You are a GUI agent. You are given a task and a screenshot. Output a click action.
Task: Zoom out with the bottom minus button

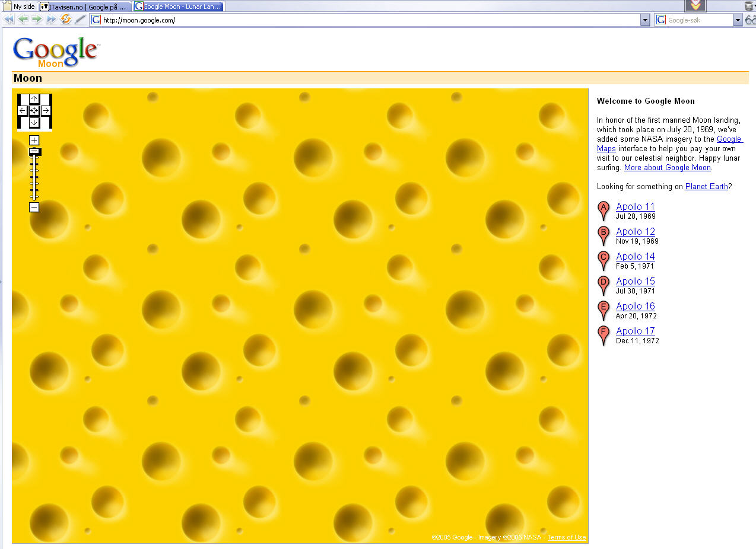tap(34, 207)
